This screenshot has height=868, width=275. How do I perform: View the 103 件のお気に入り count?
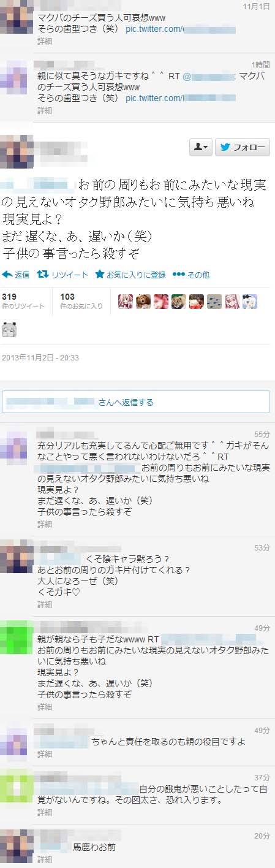81,301
